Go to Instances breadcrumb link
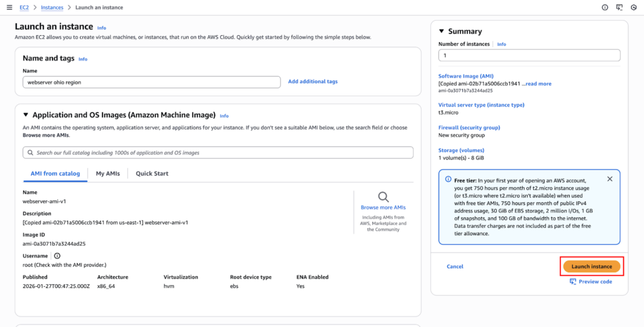This screenshot has height=327, width=644. point(52,8)
